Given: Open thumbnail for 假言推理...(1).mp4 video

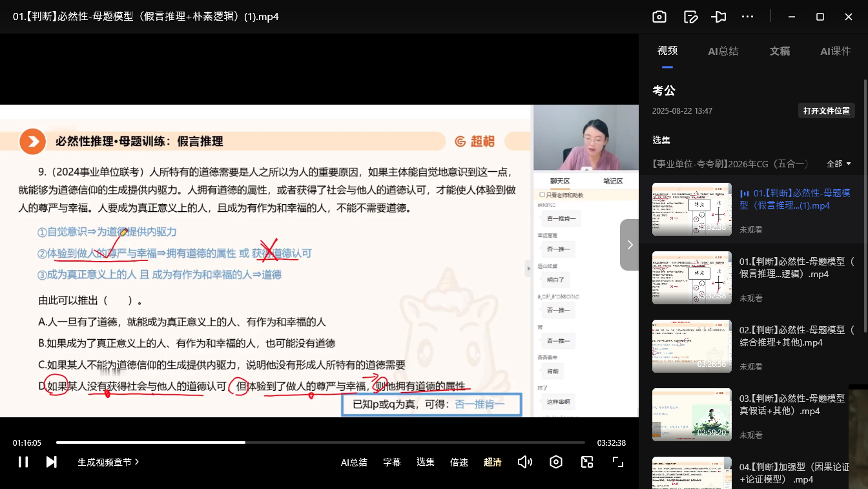Looking at the screenshot, I should tap(692, 209).
